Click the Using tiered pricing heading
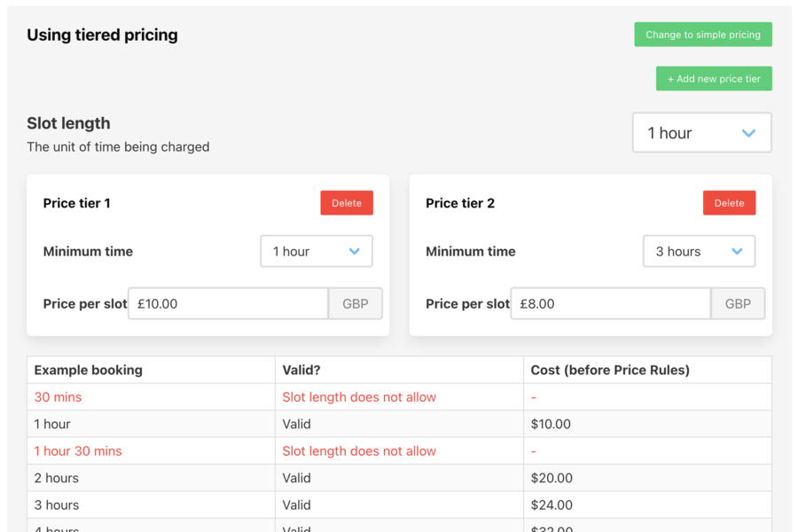The image size is (798, 532). pyautogui.click(x=102, y=35)
